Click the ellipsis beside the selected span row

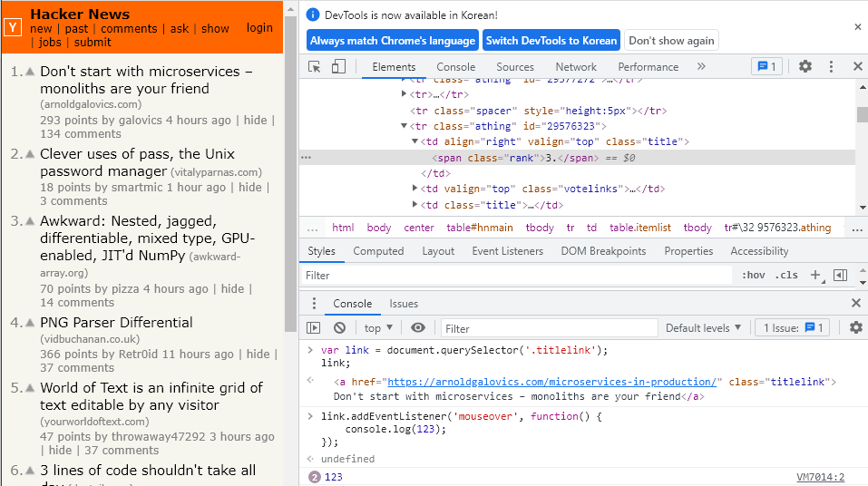pyautogui.click(x=307, y=158)
